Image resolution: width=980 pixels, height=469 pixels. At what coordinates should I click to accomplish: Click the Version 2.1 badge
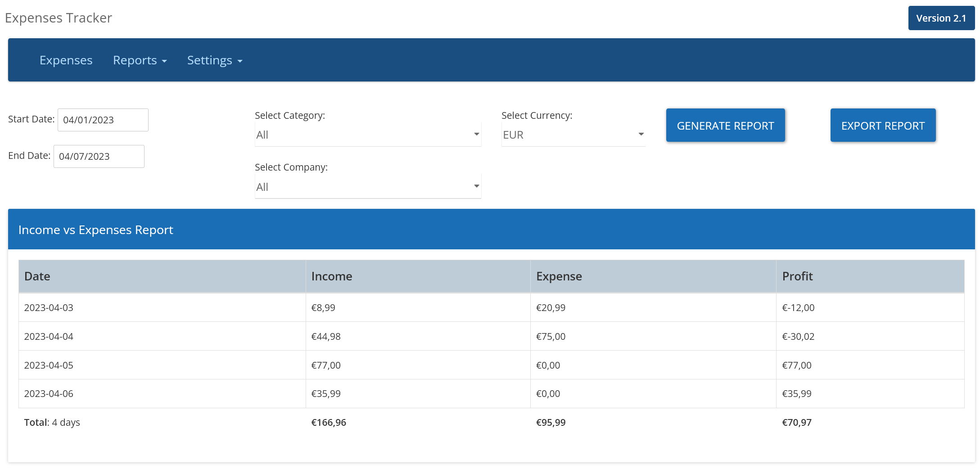(941, 18)
